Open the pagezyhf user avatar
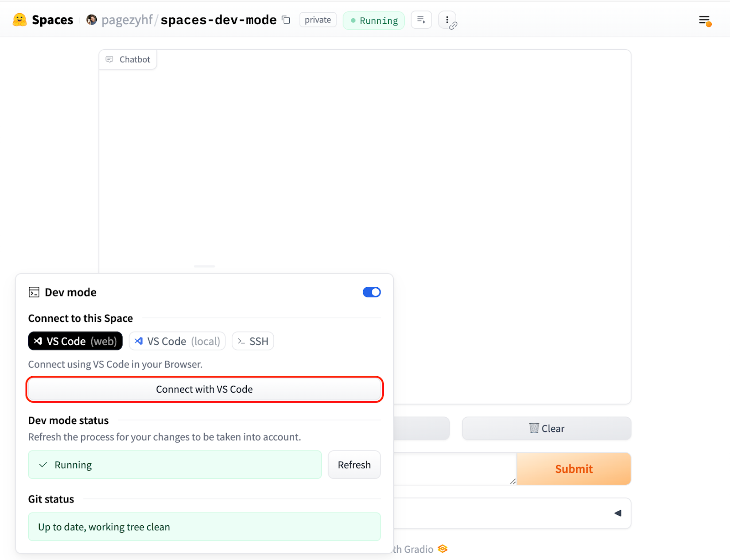Screen dimensions: 730x560 (92, 20)
